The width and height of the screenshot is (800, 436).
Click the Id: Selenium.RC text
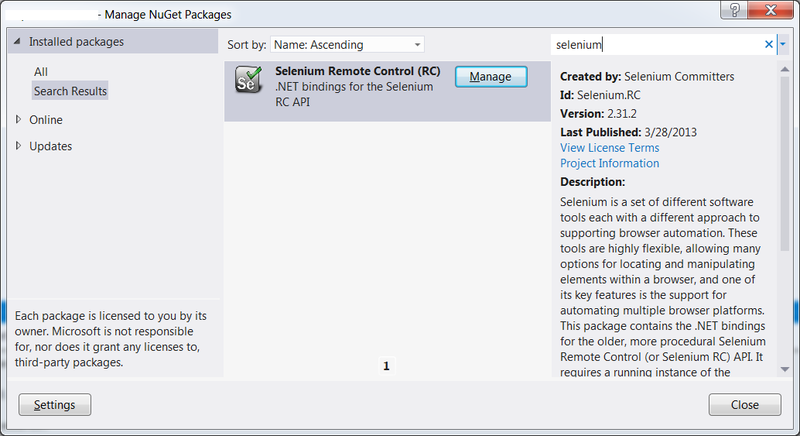click(x=600, y=95)
